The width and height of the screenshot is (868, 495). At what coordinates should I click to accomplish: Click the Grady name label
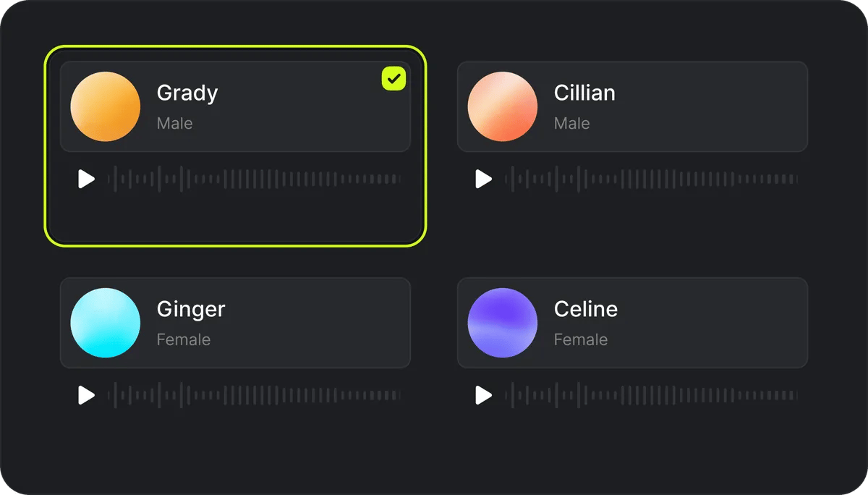[x=187, y=93]
